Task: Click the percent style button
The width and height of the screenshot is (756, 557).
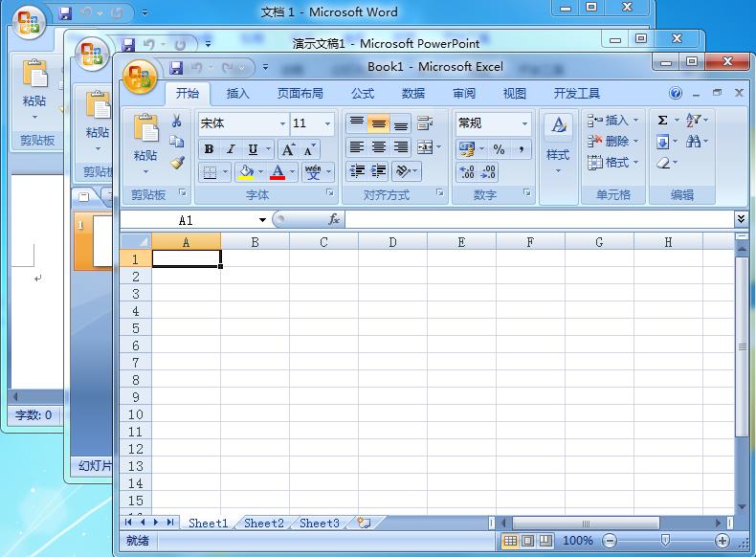Action: click(x=499, y=149)
